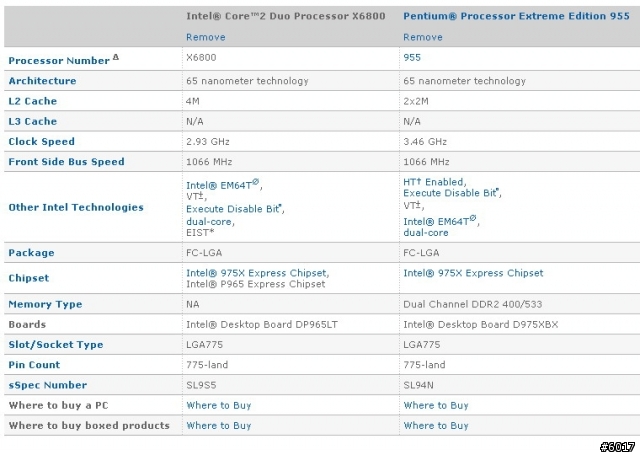This screenshot has height=455, width=640.
Task: Select the Intel Desktop Board DP965LT value
Action: [262, 325]
